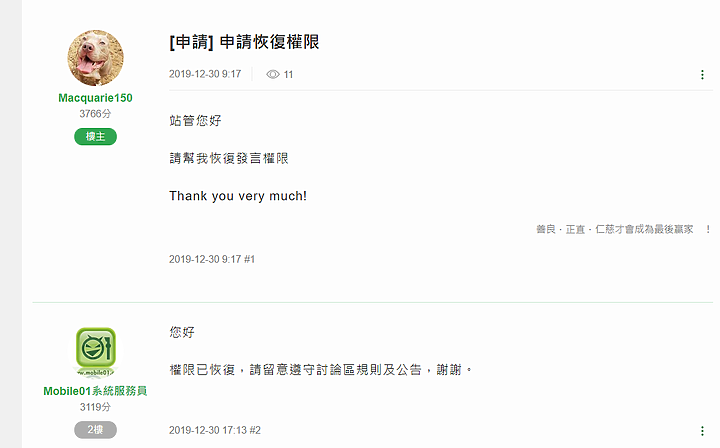Click the view count number 11
Viewport: 720px width, 448px height.
[288, 74]
